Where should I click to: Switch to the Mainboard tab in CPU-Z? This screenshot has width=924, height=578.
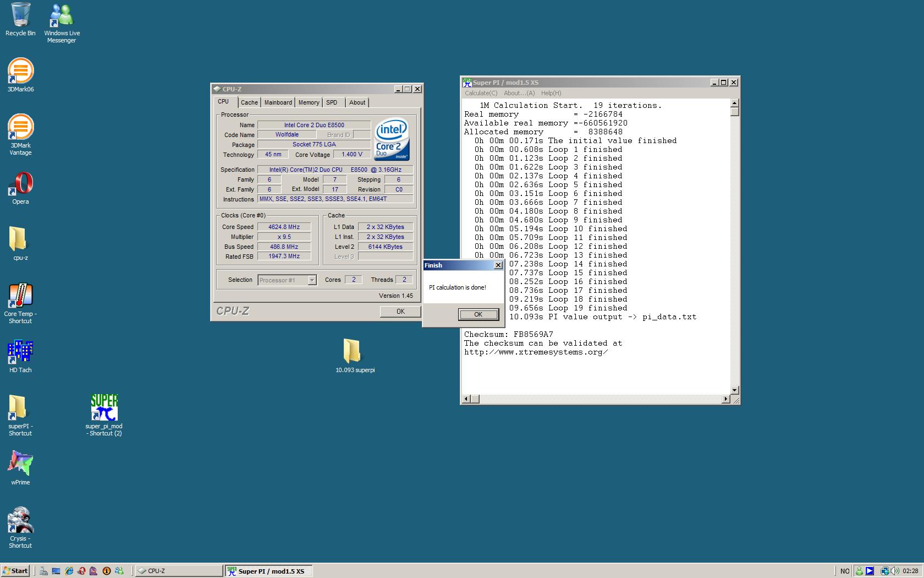pos(278,102)
